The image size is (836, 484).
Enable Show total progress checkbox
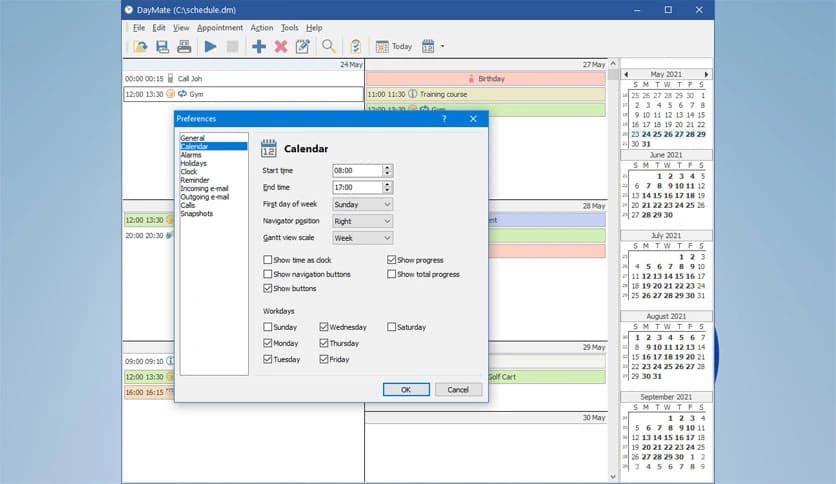(x=391, y=274)
